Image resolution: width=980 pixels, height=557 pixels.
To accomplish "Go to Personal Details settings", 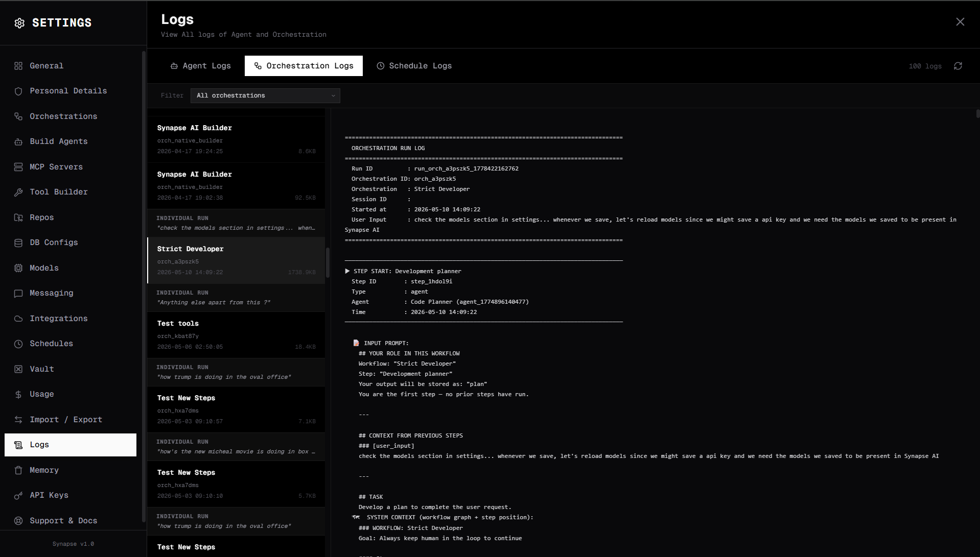I will point(71,91).
